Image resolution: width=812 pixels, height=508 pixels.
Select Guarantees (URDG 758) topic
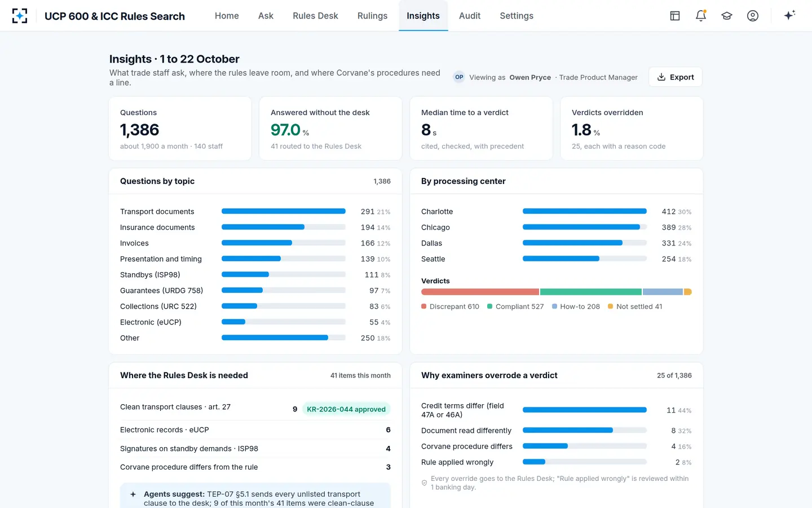[255, 291]
